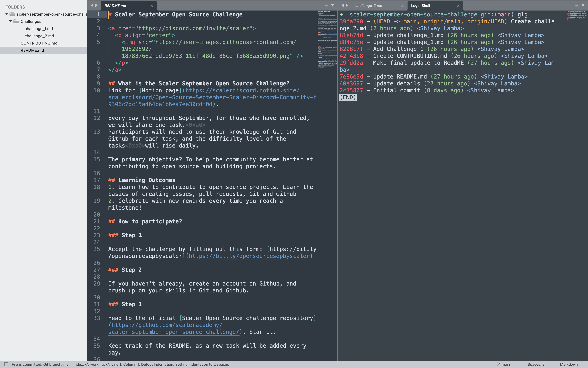Click commit hash 39fa290 in terminal

(x=351, y=21)
